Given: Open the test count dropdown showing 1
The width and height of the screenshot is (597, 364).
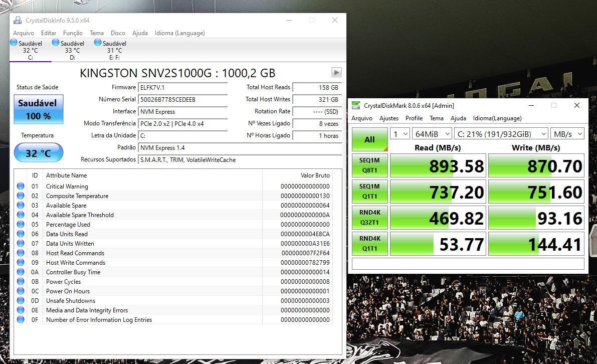Looking at the screenshot, I should (x=400, y=134).
